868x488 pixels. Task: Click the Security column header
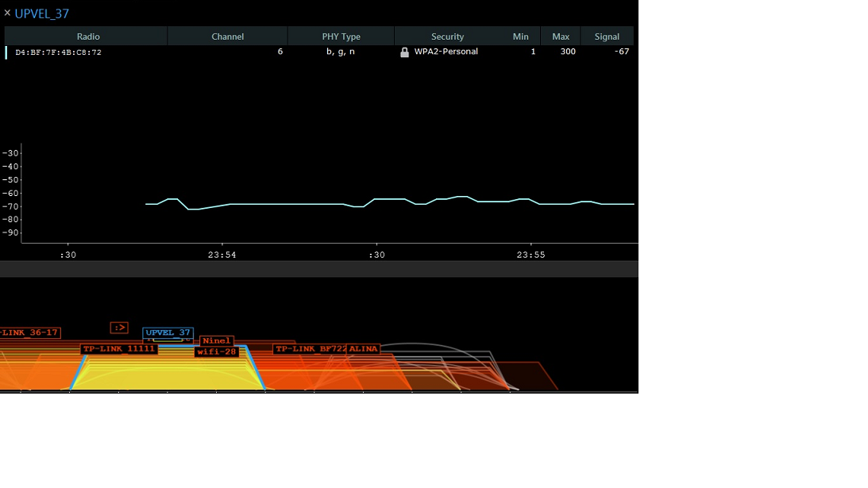447,37
